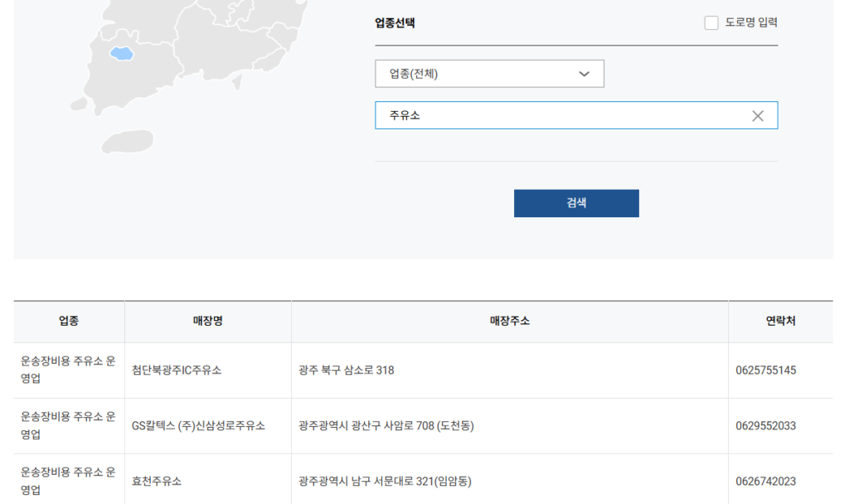Select the blue highlighted Gwangju region on map

coord(121,53)
